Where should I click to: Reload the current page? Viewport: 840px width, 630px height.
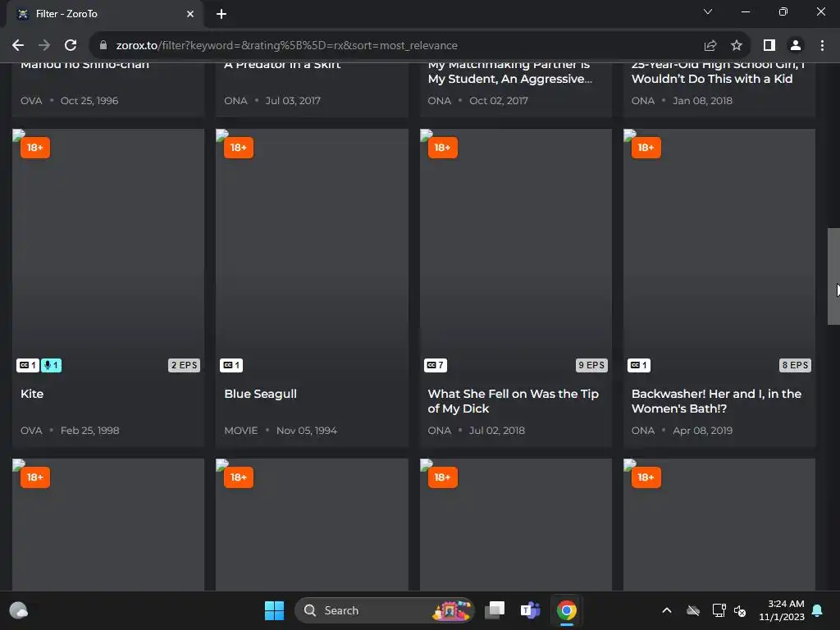71,46
